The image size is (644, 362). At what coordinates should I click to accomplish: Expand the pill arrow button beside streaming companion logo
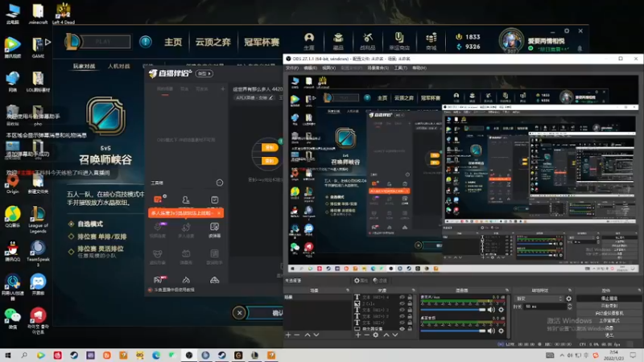204,73
